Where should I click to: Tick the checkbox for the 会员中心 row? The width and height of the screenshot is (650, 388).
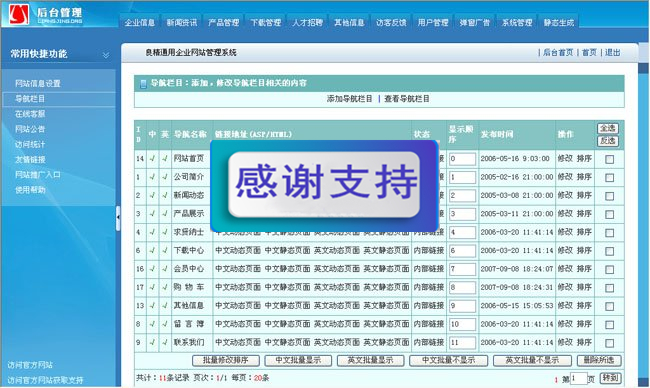click(609, 269)
